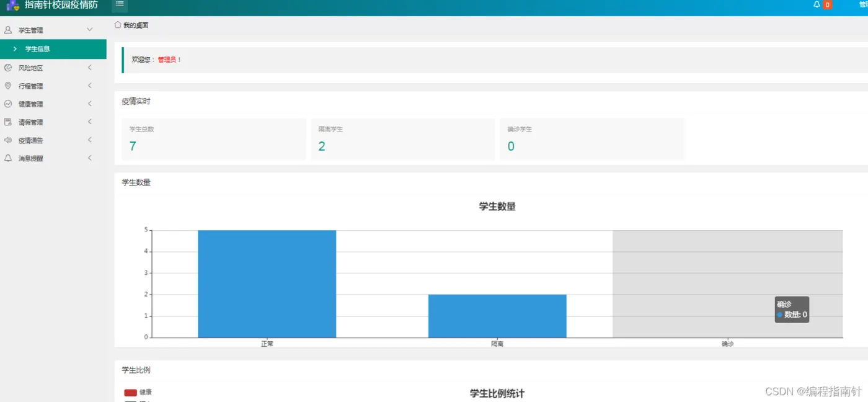
Task: Click the orange notification count badge
Action: click(828, 5)
